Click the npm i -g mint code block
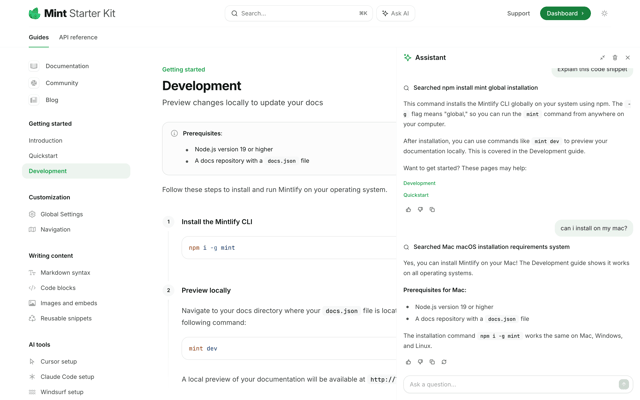640x400 pixels. [x=289, y=248]
